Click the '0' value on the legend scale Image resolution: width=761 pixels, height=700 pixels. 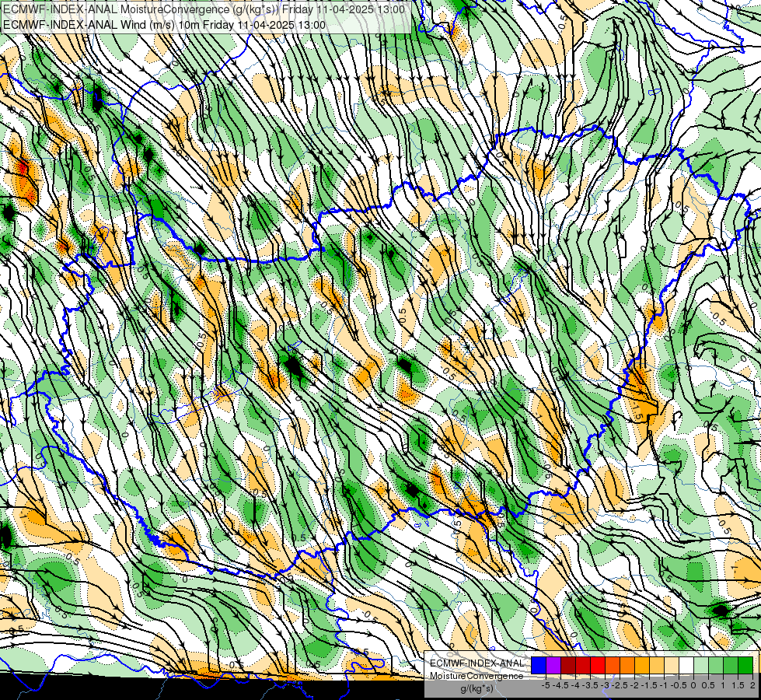pos(693,685)
